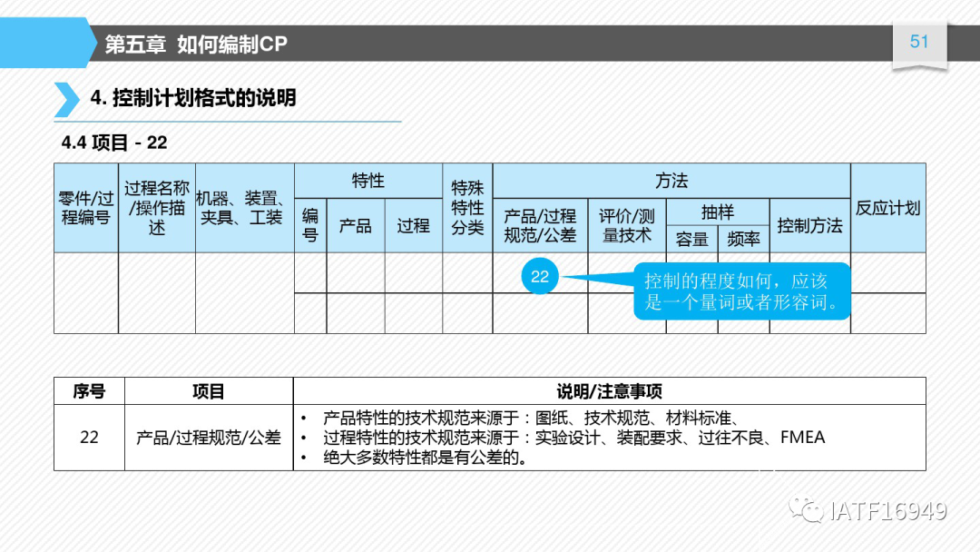Click the 容量 sub-header cell
This screenshot has width=980, height=552.
692,240
